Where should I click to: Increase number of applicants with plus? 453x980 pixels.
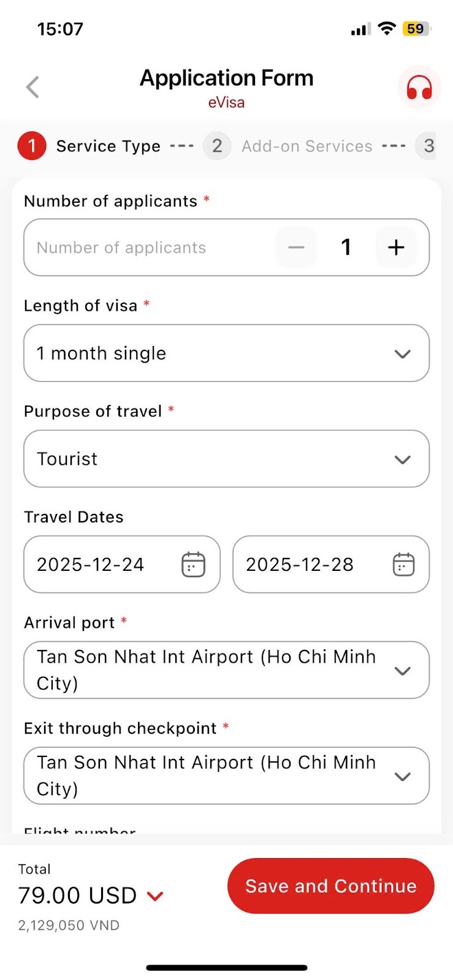click(x=396, y=247)
